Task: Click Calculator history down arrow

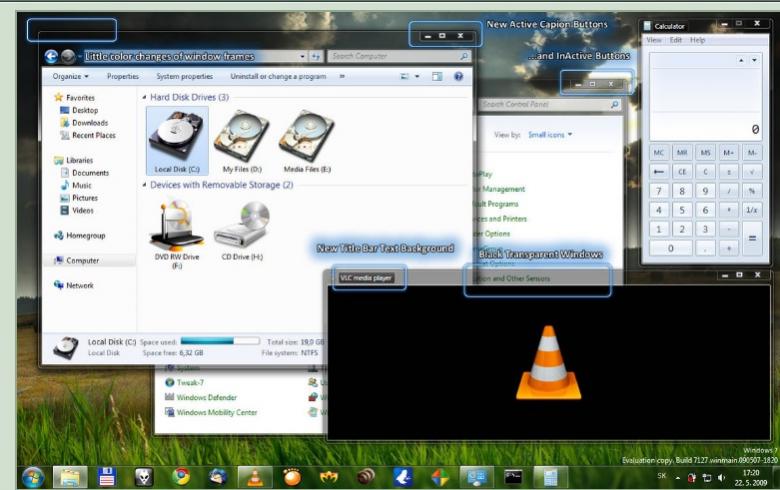Action: (754, 60)
